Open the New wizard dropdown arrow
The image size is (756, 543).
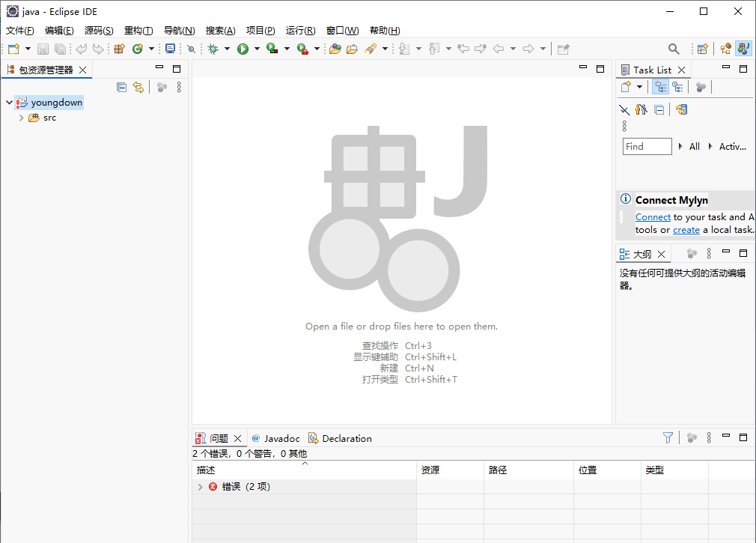click(28, 49)
